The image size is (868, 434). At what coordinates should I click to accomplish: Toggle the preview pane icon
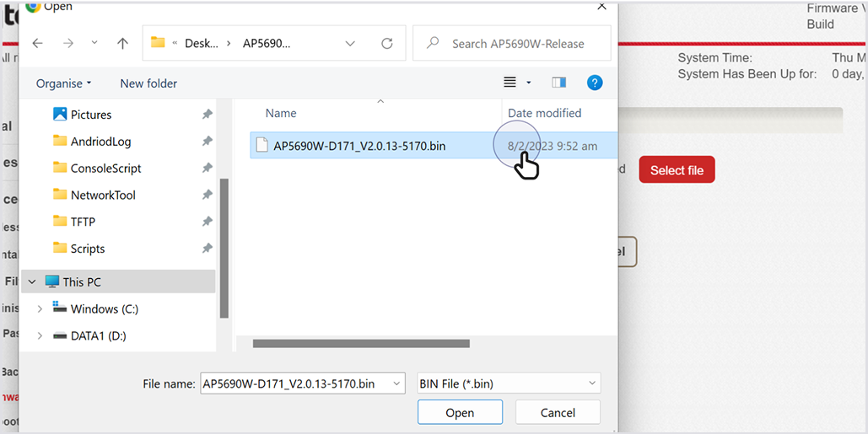coord(559,83)
